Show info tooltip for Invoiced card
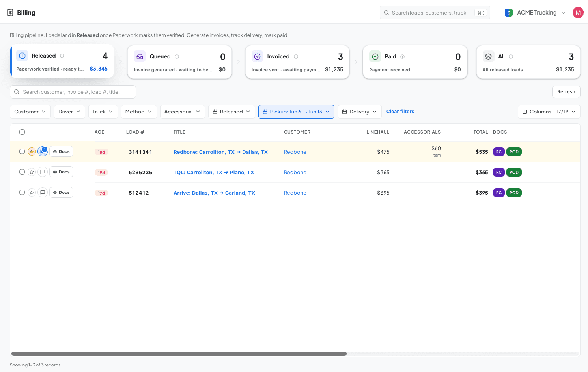Viewport: 588px width, 372px height. coord(296,56)
